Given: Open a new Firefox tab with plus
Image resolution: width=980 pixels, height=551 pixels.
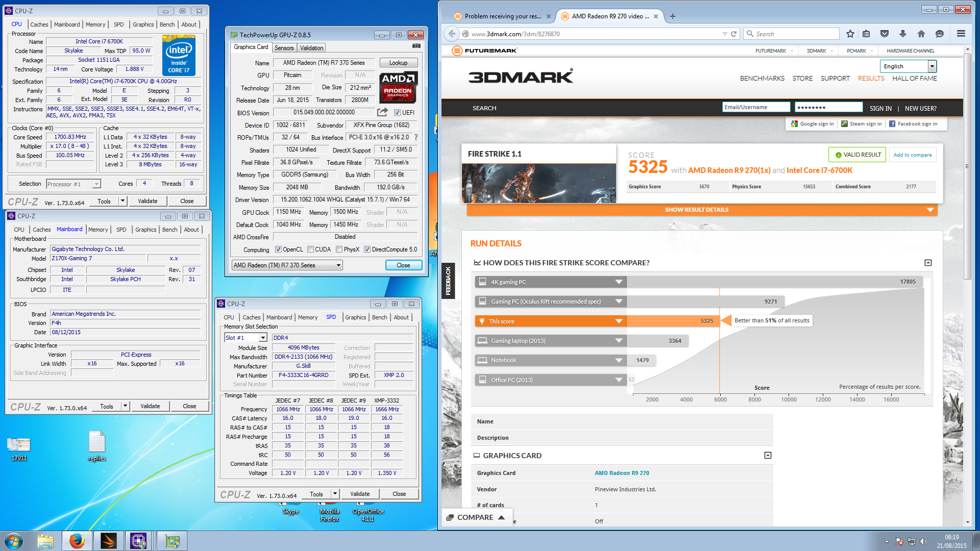Looking at the screenshot, I should (x=673, y=16).
